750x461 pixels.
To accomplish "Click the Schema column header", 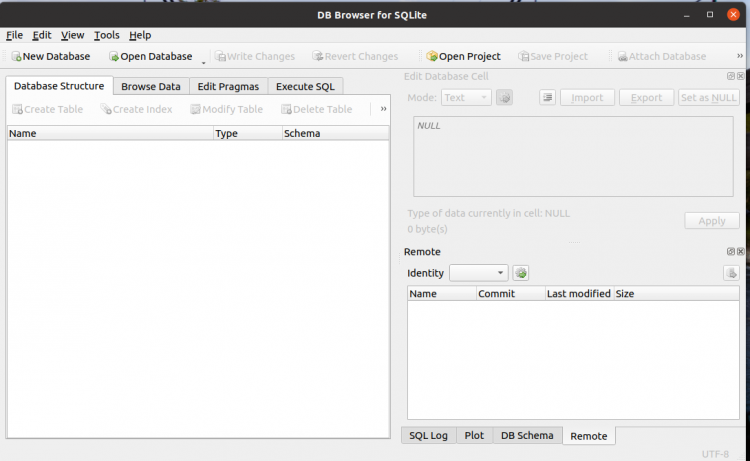I will (x=336, y=133).
